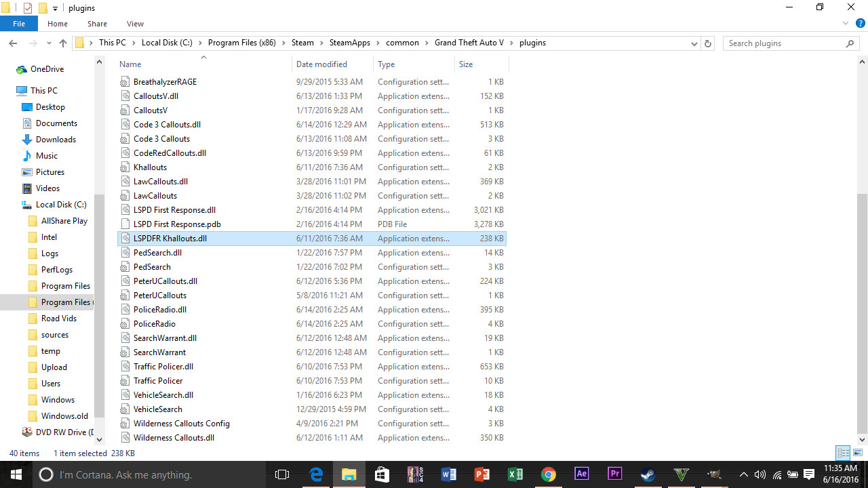The width and height of the screenshot is (868, 488).
Task: Open the File menu tab
Action: (x=19, y=24)
